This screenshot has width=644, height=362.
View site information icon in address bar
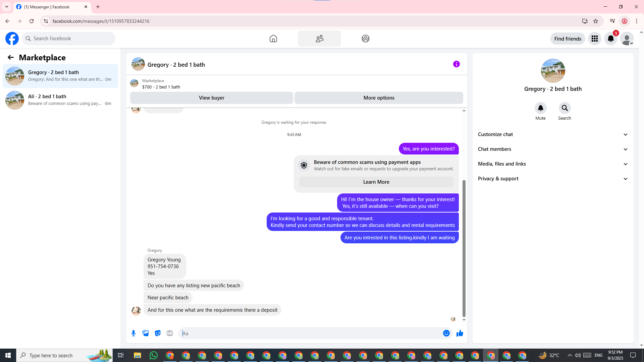click(x=46, y=21)
